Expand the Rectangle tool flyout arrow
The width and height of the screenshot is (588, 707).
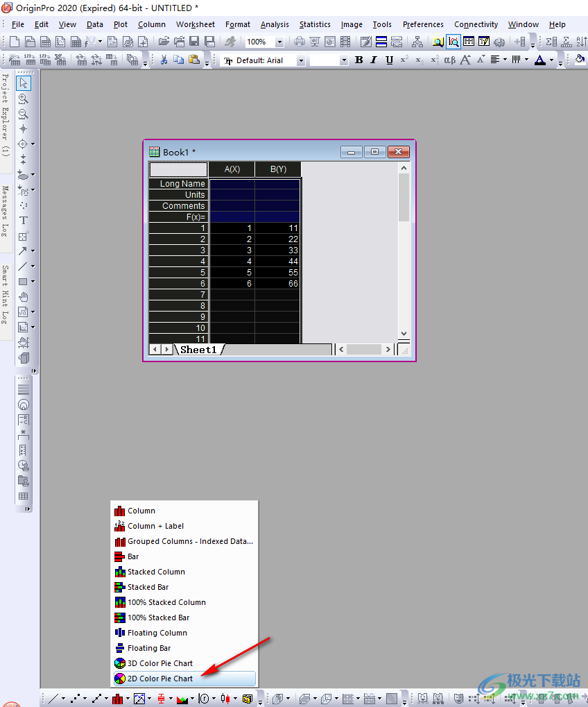[x=33, y=282]
